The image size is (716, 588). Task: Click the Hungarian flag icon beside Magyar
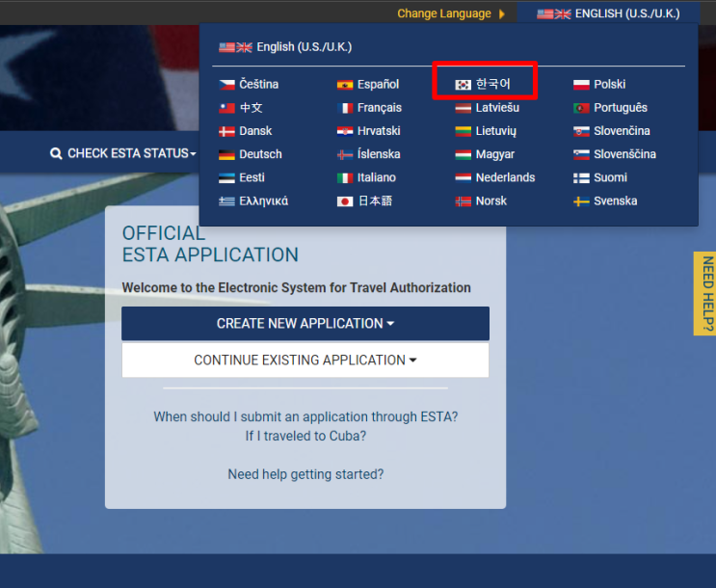(x=463, y=154)
